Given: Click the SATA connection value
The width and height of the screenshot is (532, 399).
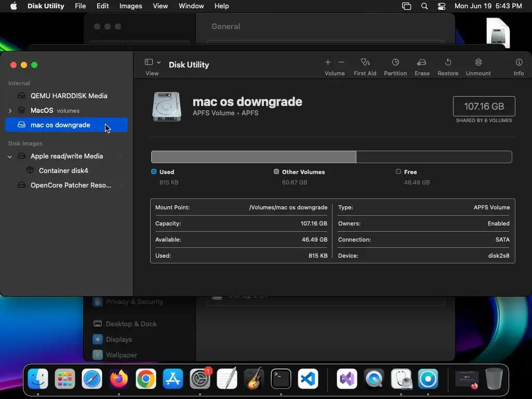Looking at the screenshot, I should tap(502, 240).
